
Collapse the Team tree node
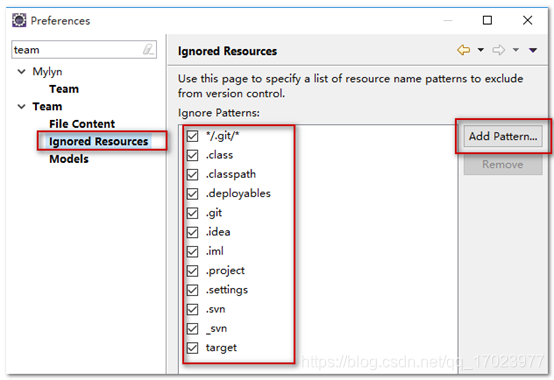22,106
